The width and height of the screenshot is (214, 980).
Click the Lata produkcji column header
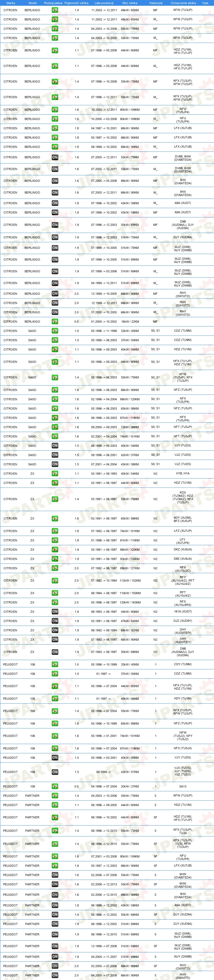tap(104, 3)
